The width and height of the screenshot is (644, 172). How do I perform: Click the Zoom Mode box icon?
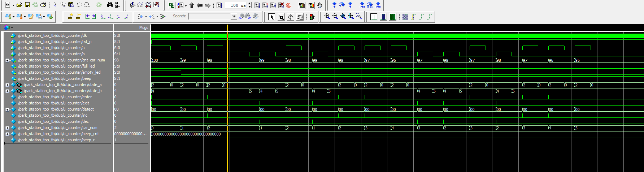[x=281, y=17]
